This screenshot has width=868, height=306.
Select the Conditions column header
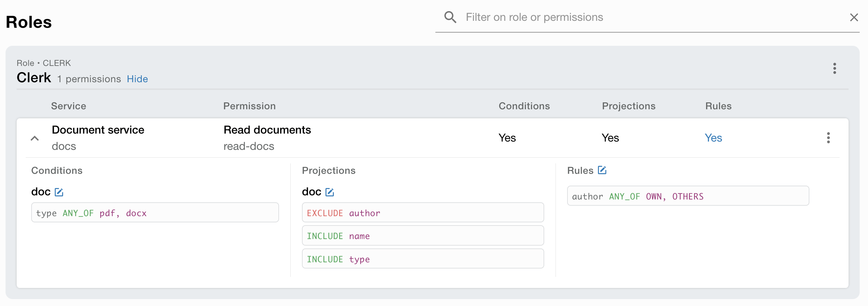point(524,106)
